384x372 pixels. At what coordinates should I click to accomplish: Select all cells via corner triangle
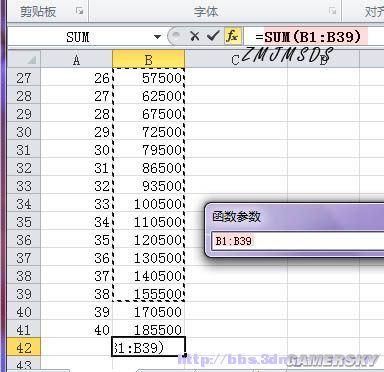pos(24,59)
